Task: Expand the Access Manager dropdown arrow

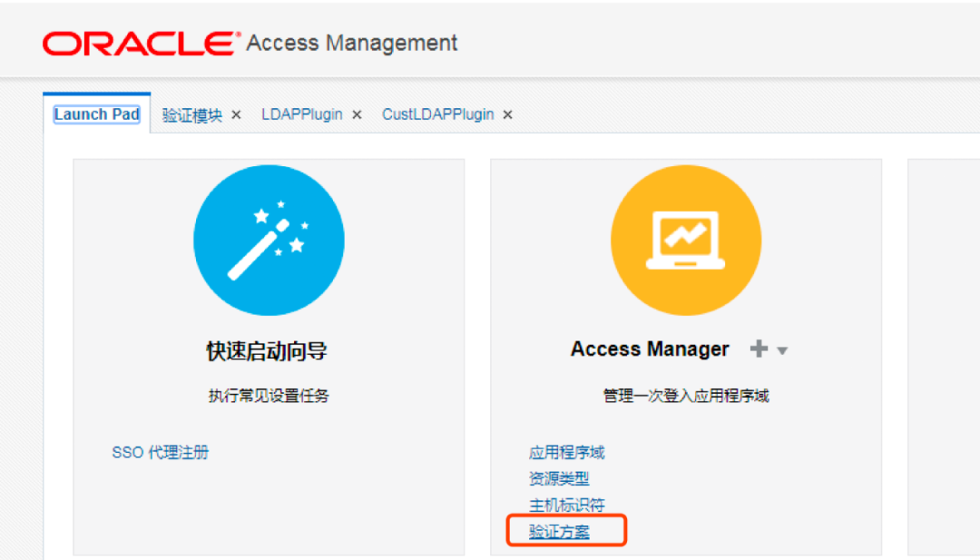Action: (782, 350)
